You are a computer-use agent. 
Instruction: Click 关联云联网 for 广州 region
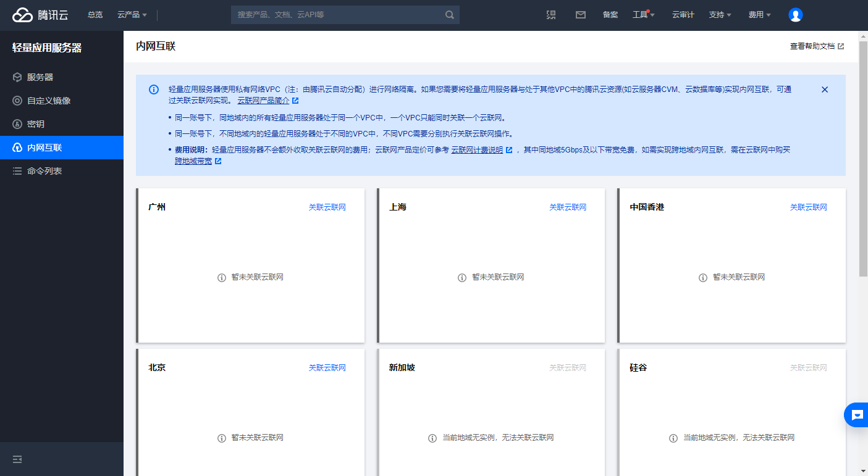coord(327,207)
